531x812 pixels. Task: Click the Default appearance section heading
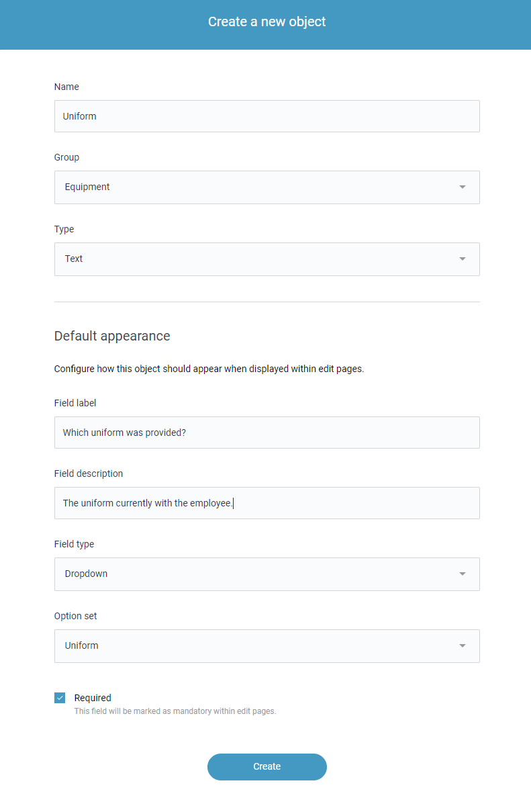(x=112, y=336)
